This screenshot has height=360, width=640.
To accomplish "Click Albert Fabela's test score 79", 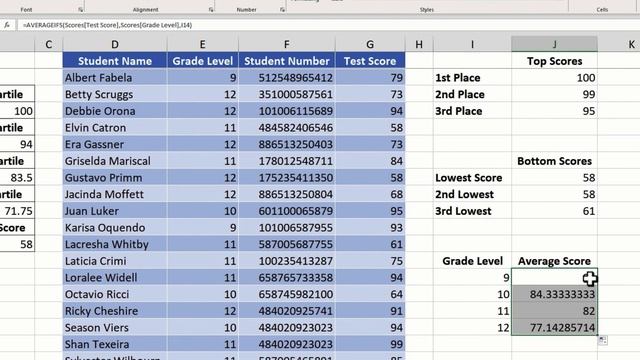I will [x=370, y=78].
